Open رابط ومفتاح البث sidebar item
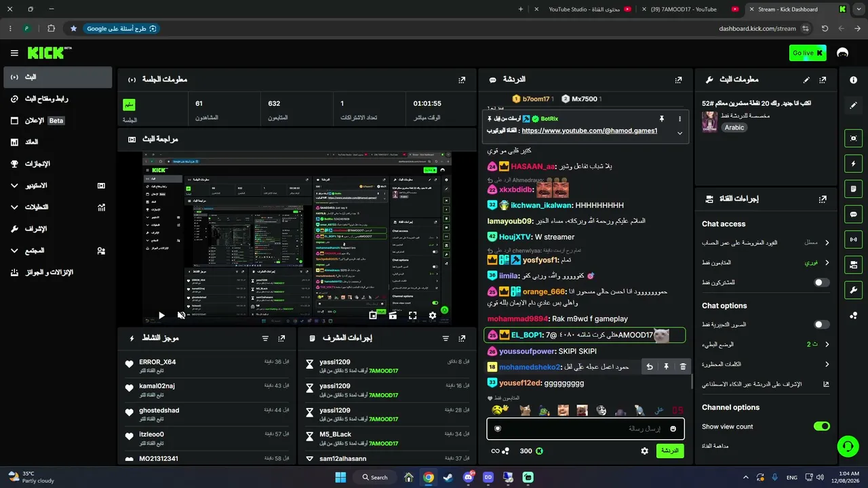 pos(58,99)
